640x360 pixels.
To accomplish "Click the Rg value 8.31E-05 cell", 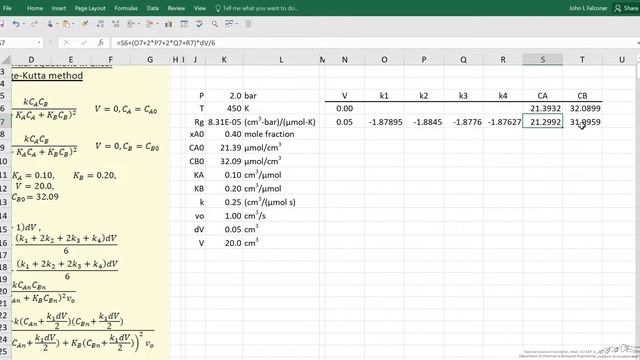I will tap(224, 122).
